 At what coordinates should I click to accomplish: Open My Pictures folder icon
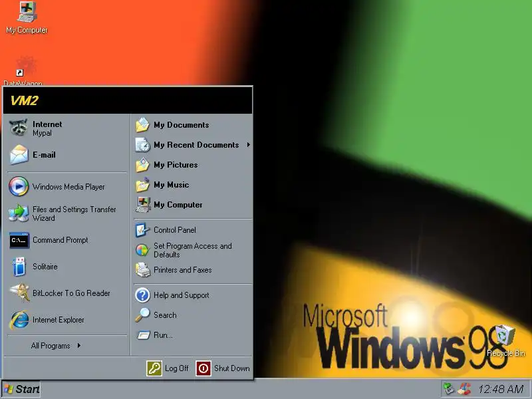pyautogui.click(x=142, y=165)
